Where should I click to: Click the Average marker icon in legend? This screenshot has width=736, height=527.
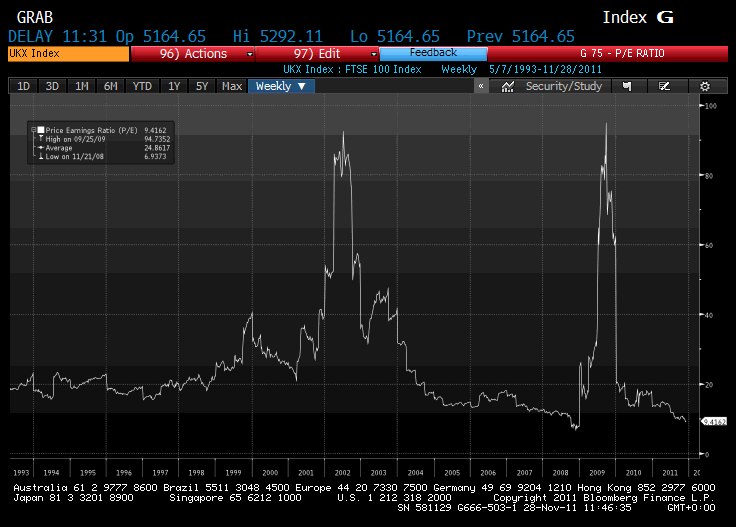[x=40, y=147]
